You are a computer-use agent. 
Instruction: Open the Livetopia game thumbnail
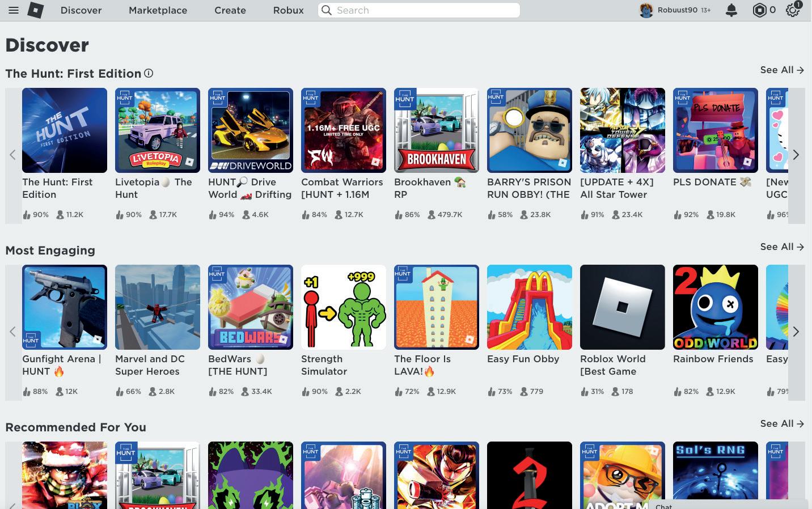(x=158, y=130)
